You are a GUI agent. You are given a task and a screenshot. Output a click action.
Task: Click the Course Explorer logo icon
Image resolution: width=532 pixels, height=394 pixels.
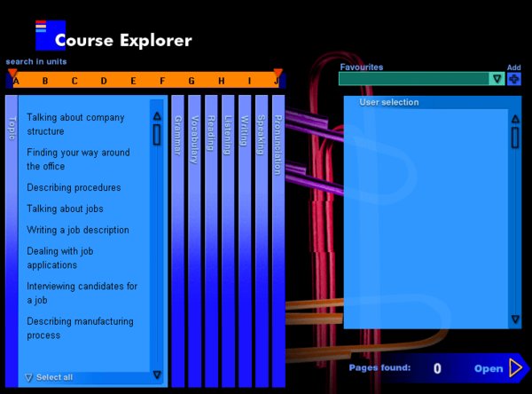50,35
